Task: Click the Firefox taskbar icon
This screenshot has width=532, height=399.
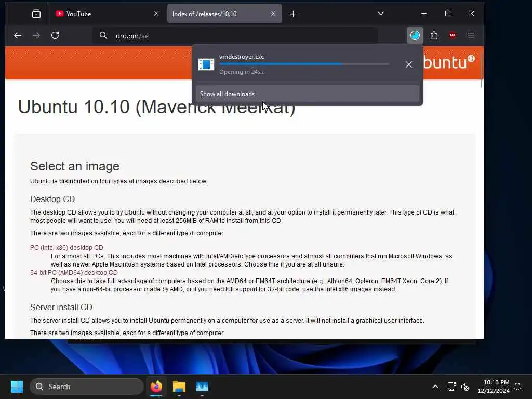Action: click(156, 387)
